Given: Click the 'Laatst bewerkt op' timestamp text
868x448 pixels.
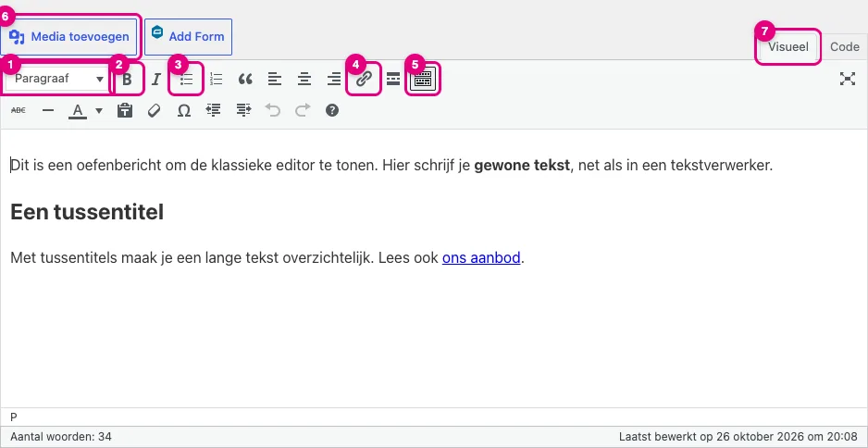Looking at the screenshot, I should click(x=738, y=437).
